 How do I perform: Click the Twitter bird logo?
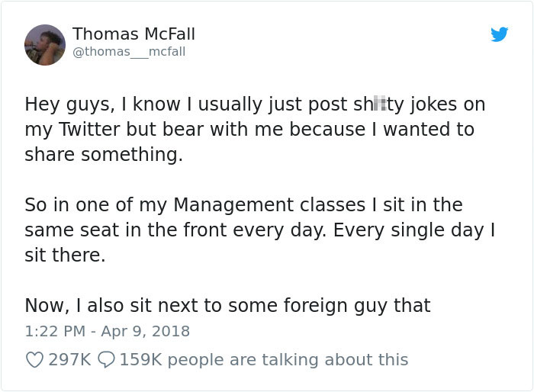499,34
